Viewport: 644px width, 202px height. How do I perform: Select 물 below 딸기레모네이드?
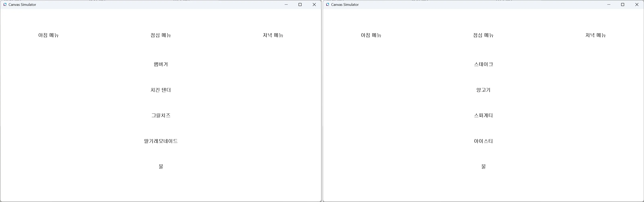click(161, 166)
